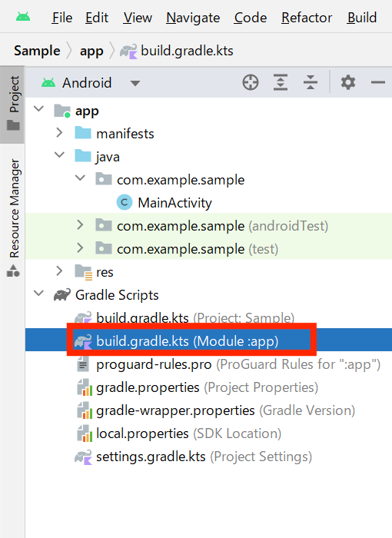The width and height of the screenshot is (392, 538).
Task: Click the local.properties file icon
Action: pyautogui.click(x=85, y=433)
